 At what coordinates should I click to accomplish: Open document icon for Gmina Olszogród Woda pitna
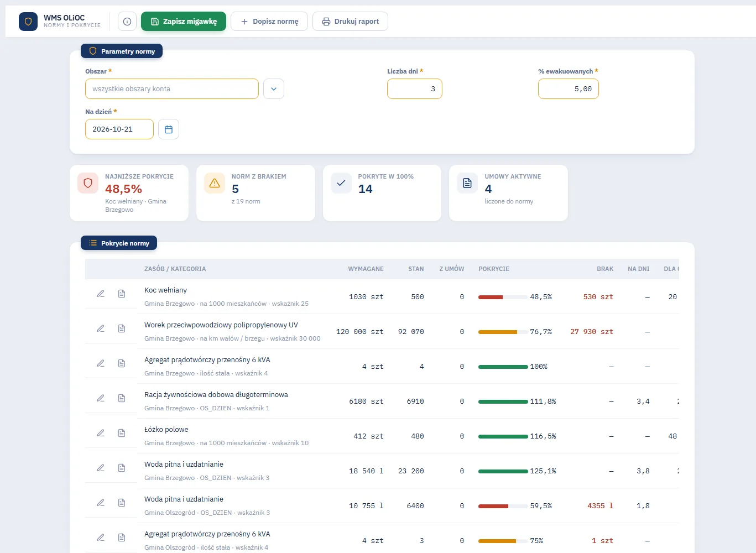(x=122, y=503)
